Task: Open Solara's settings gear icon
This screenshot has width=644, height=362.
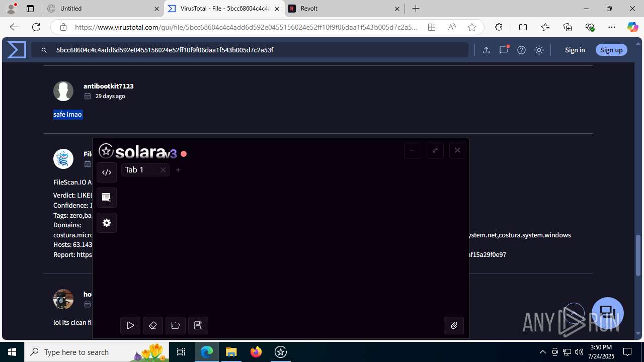Action: pos(107,223)
